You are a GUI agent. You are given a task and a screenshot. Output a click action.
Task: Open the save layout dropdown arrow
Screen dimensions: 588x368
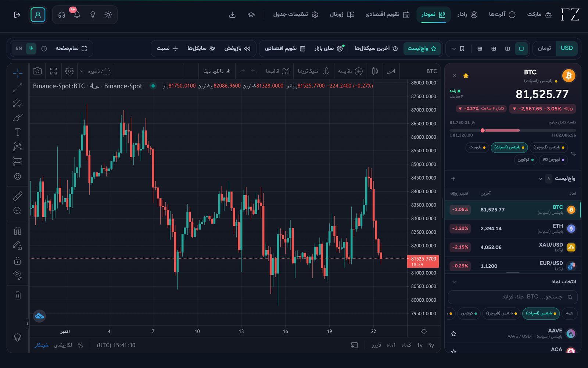pos(82,71)
